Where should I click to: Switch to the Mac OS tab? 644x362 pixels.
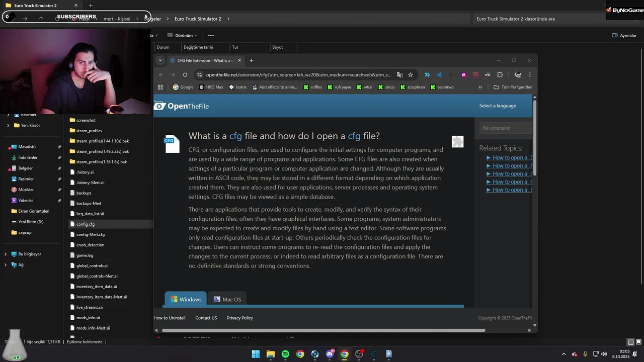tap(227, 299)
